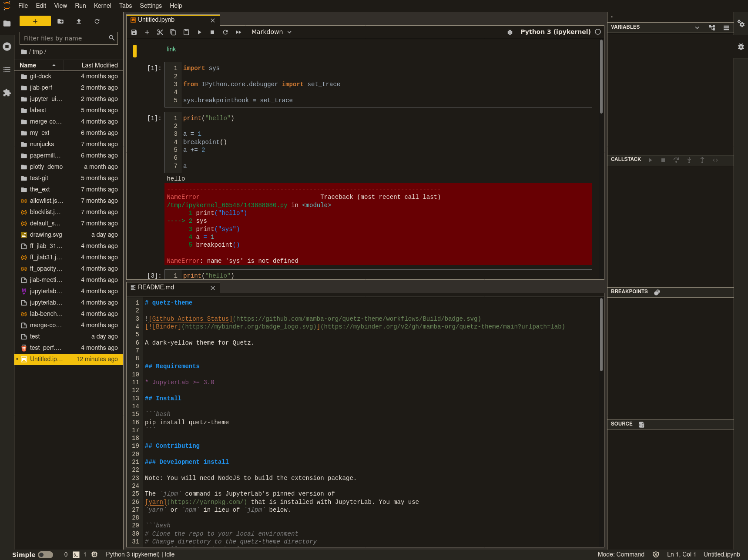Open the Edit menu
The width and height of the screenshot is (748, 560).
[x=41, y=6]
